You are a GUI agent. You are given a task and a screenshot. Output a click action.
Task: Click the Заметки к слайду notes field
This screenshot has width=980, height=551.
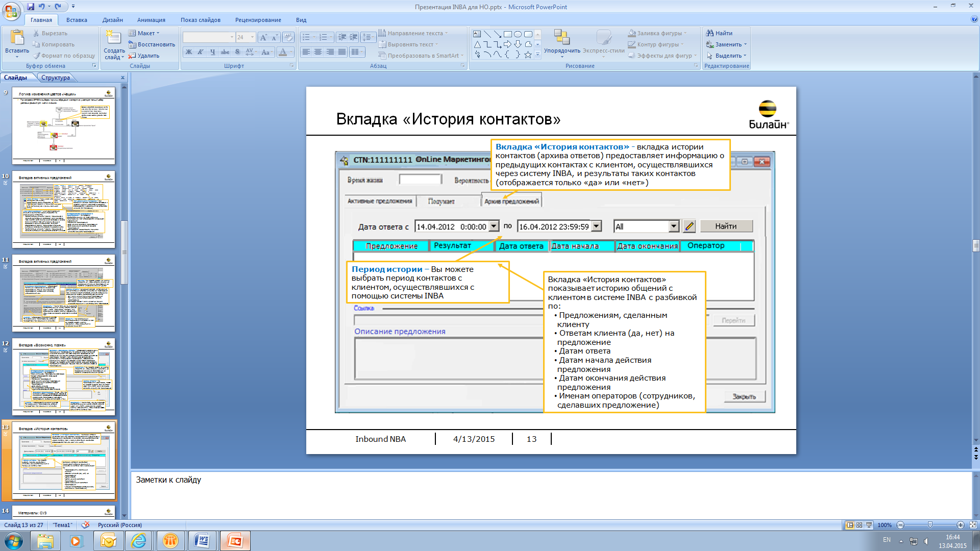(x=551, y=495)
